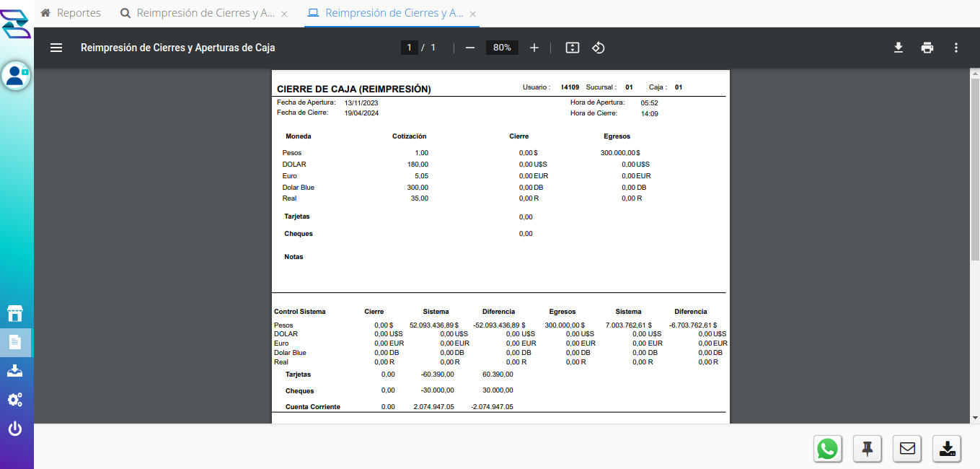Image resolution: width=980 pixels, height=469 pixels.
Task: Close the active Reimpresión de Cierres tab
Action: pyautogui.click(x=472, y=14)
